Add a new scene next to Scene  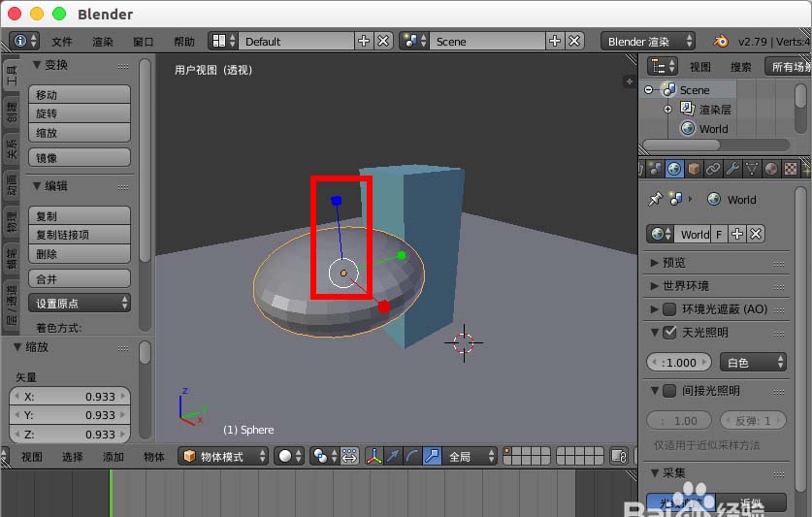click(555, 41)
